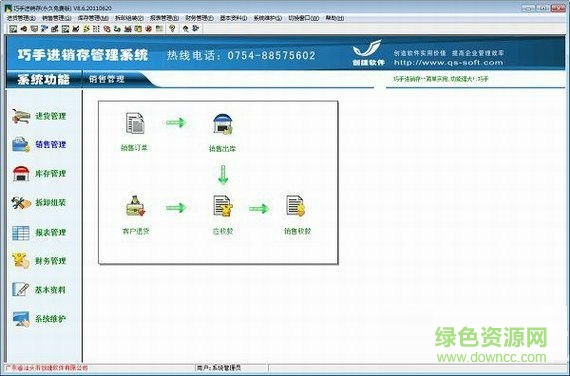Choose 拆卸组装 tools item in sidebar
This screenshot has height=376, width=570.
coord(39,203)
